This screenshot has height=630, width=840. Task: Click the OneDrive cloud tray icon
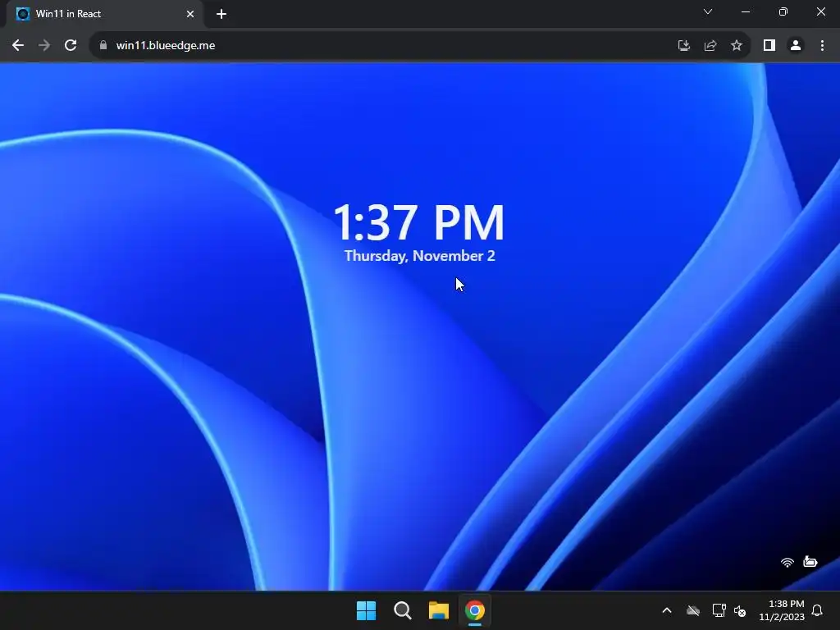tap(693, 610)
